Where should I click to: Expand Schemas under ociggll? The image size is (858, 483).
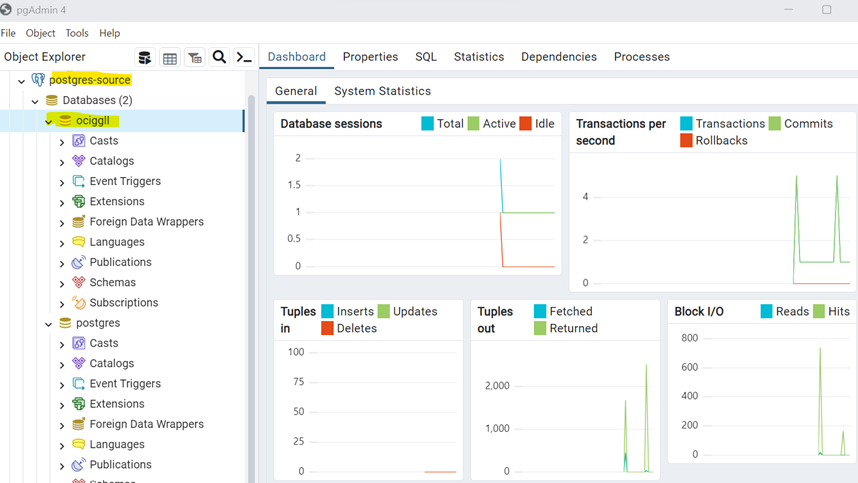[x=62, y=283]
